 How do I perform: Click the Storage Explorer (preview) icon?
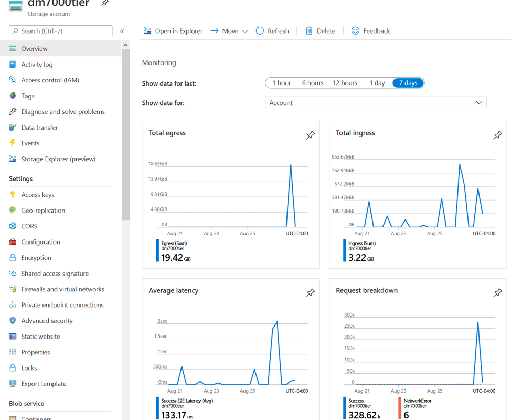[x=13, y=159]
